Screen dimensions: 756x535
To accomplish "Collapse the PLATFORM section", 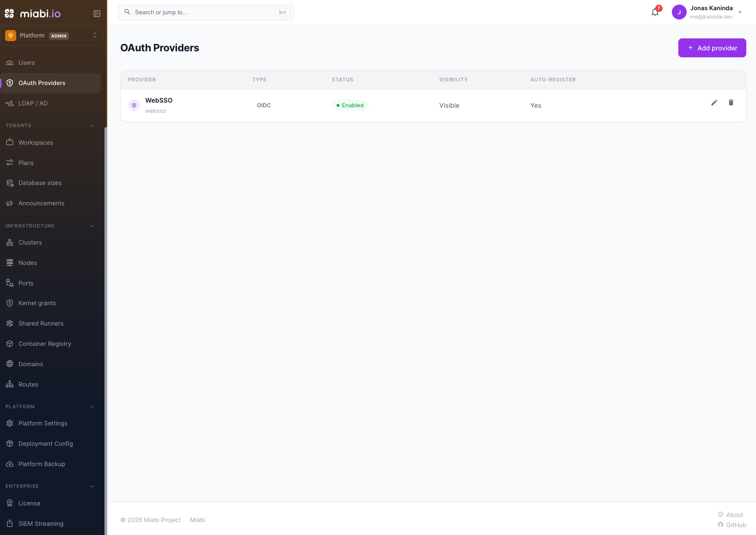I will pos(92,407).
